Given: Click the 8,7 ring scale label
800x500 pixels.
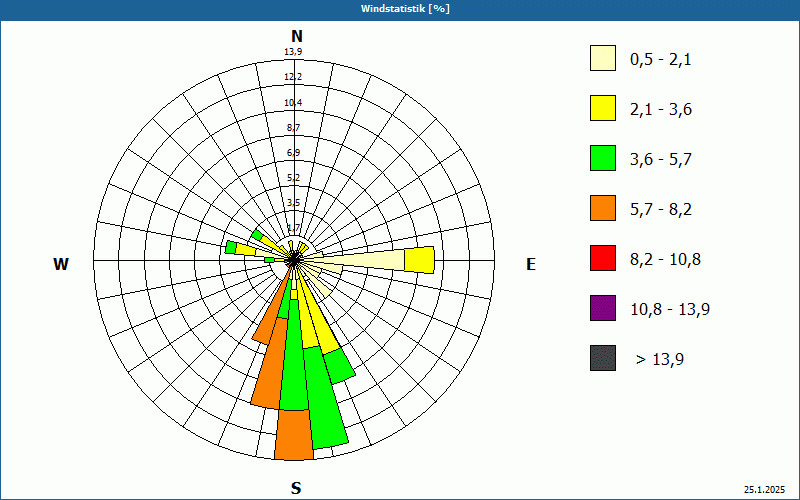Looking at the screenshot, I should tap(293, 128).
